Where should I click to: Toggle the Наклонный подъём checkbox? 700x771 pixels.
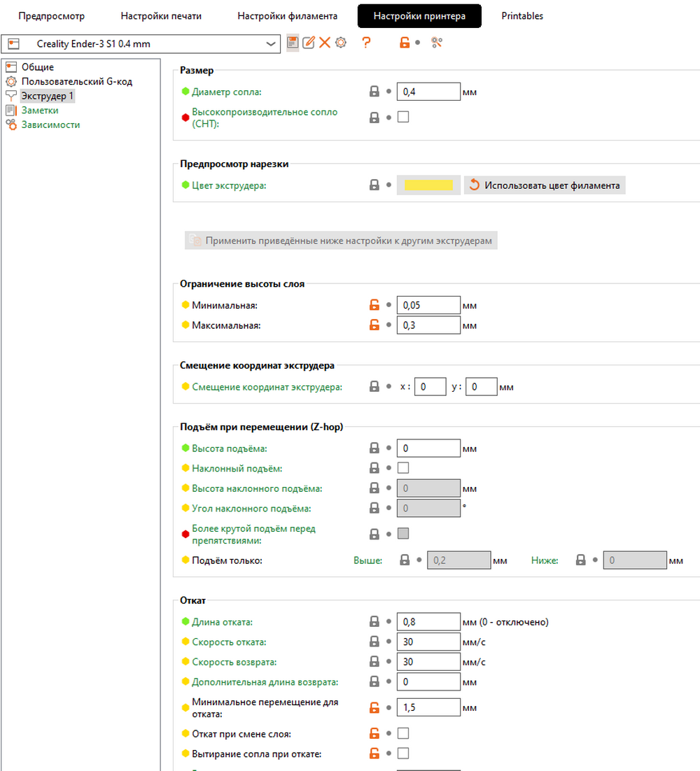(x=403, y=468)
